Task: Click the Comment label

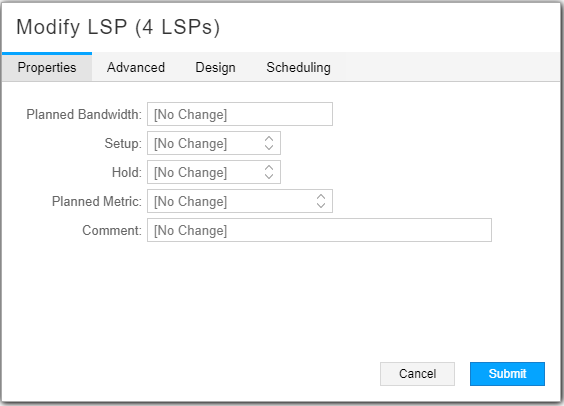Action: [x=112, y=230]
